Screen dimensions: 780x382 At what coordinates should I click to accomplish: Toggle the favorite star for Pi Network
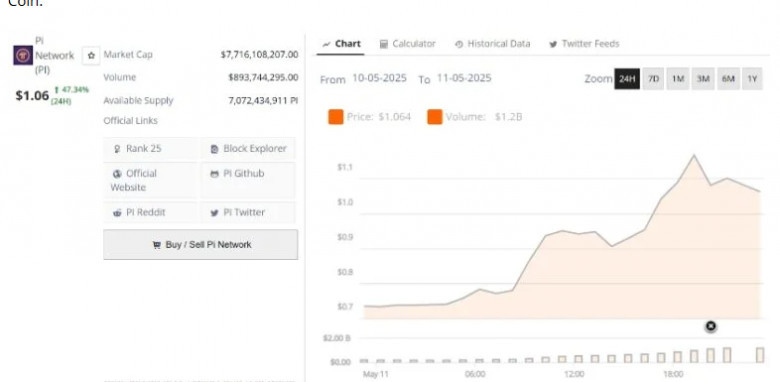tap(91, 56)
